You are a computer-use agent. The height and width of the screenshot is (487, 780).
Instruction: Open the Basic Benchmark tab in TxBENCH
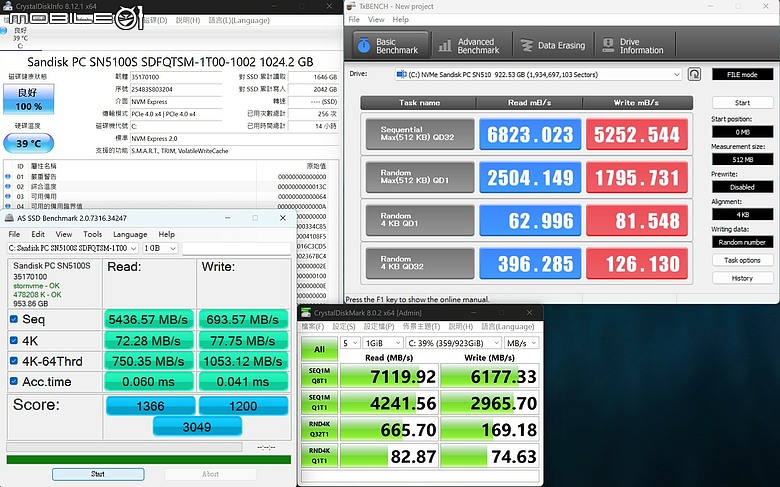pyautogui.click(x=389, y=45)
